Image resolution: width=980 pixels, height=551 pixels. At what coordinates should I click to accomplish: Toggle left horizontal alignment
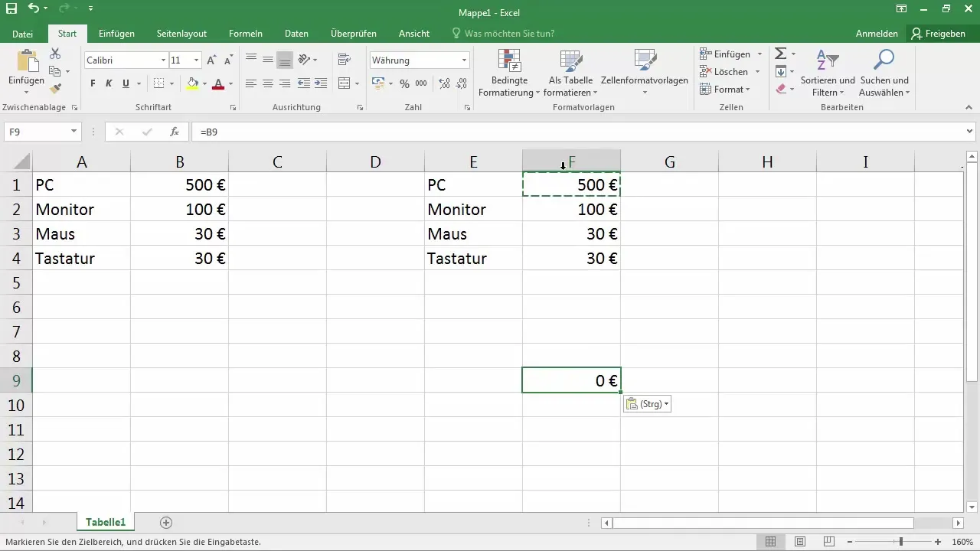point(251,83)
